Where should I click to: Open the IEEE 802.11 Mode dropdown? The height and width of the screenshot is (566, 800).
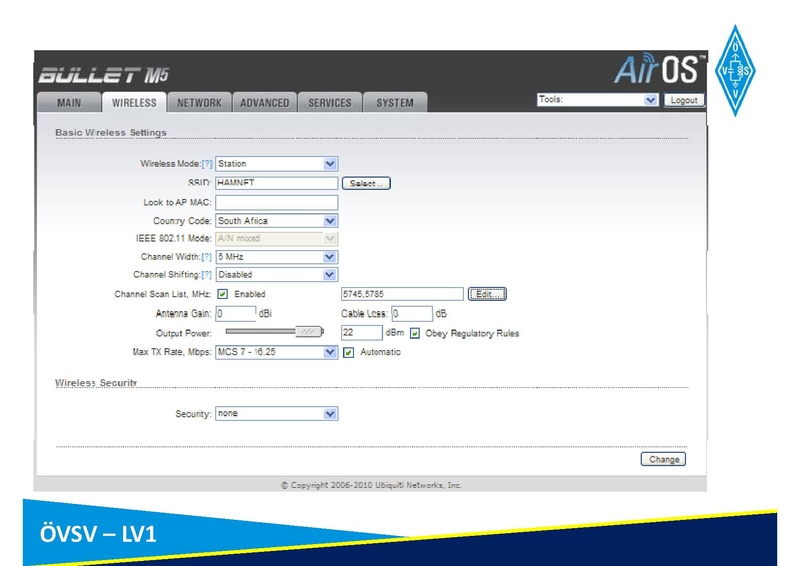(x=277, y=238)
